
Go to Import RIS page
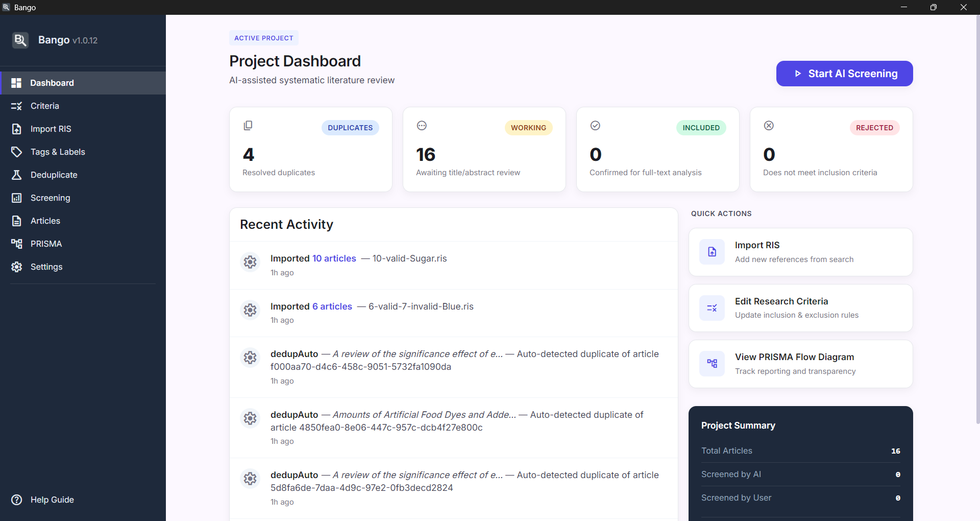83,129
